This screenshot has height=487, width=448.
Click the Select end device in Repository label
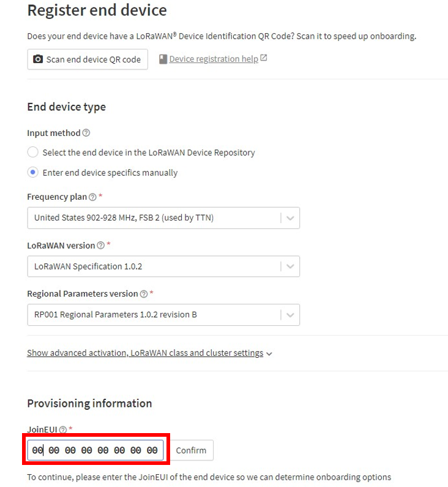pyautogui.click(x=149, y=153)
